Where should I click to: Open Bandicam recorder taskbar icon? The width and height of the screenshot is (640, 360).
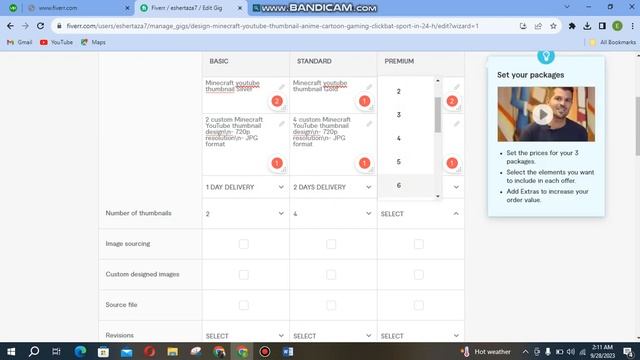264,351
